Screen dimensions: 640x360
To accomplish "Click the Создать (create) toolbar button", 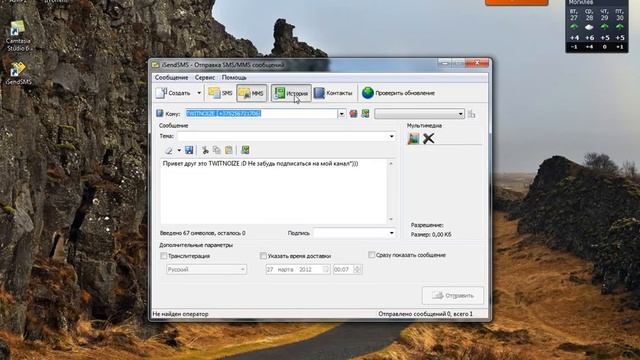I will (173, 93).
